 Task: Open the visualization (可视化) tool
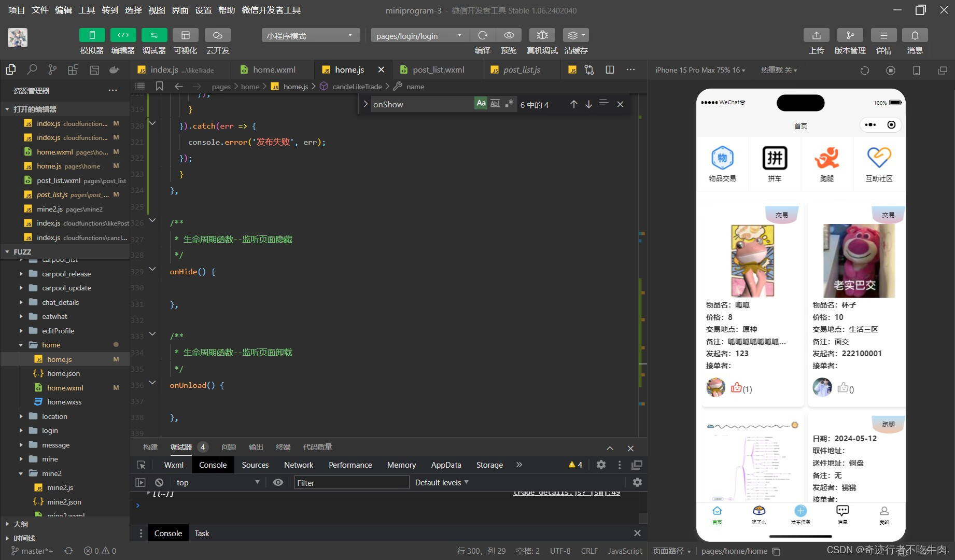pyautogui.click(x=185, y=35)
